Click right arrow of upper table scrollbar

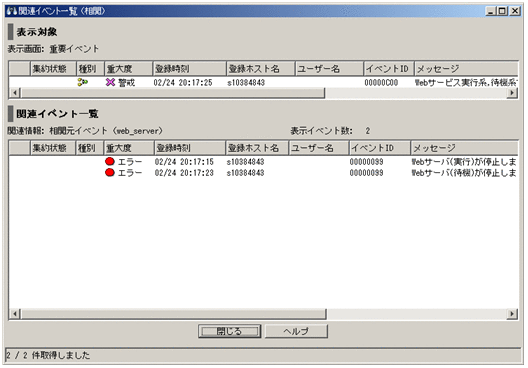point(512,92)
